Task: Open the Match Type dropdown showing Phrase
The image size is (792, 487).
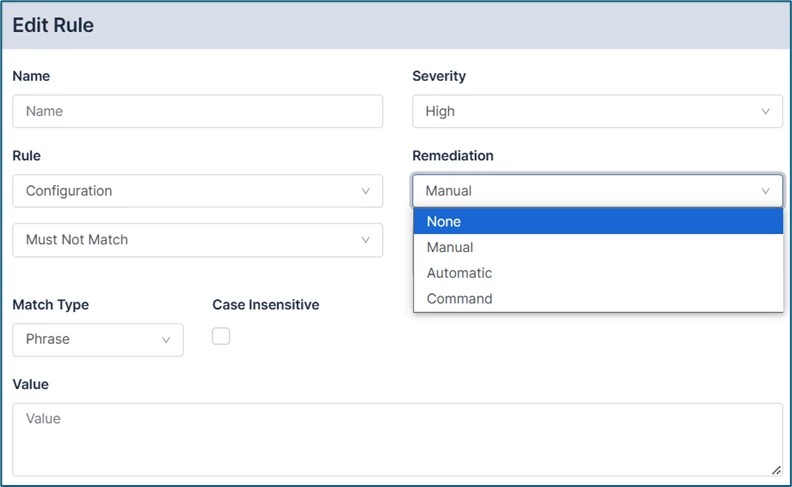Action: point(98,339)
